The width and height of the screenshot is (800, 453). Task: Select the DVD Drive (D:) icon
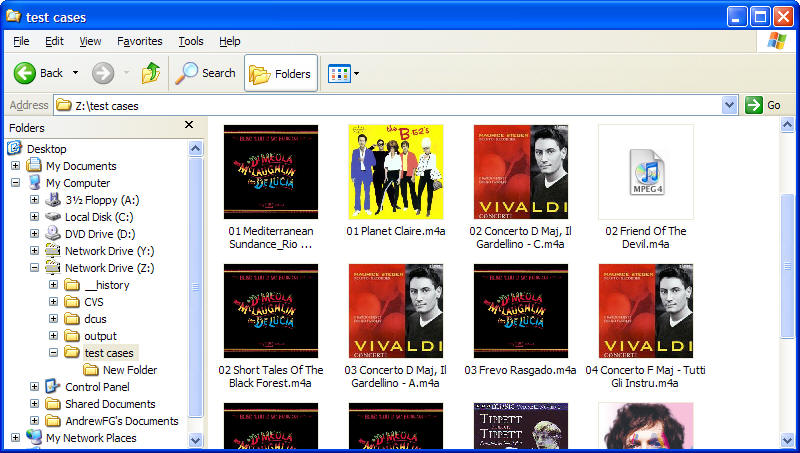53,233
